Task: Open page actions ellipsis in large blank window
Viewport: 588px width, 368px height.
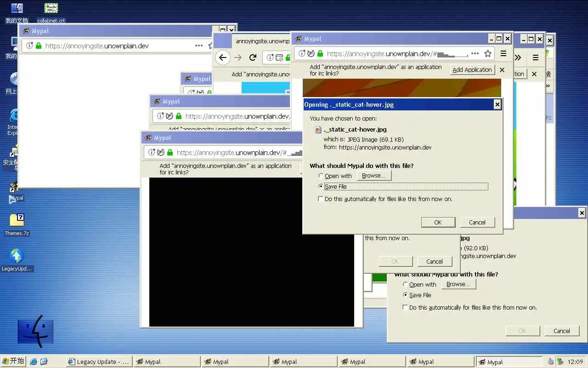Action: pos(199,46)
